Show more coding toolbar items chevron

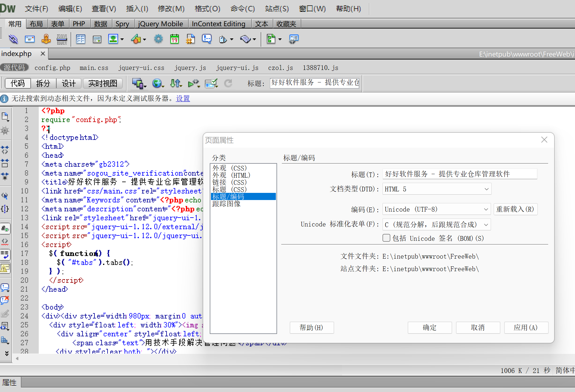point(7,353)
